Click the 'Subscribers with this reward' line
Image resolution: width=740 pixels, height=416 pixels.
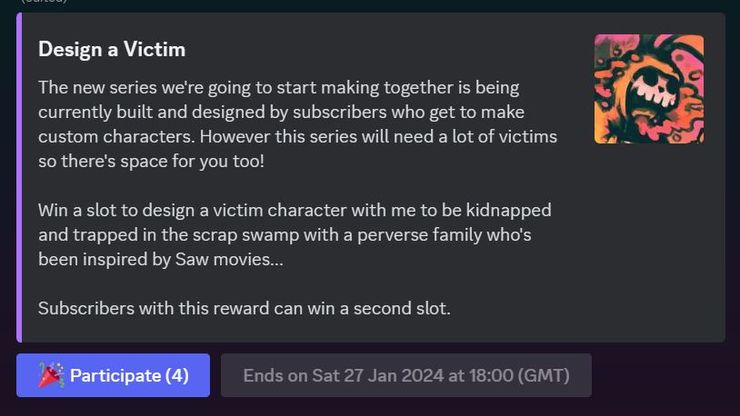244,308
